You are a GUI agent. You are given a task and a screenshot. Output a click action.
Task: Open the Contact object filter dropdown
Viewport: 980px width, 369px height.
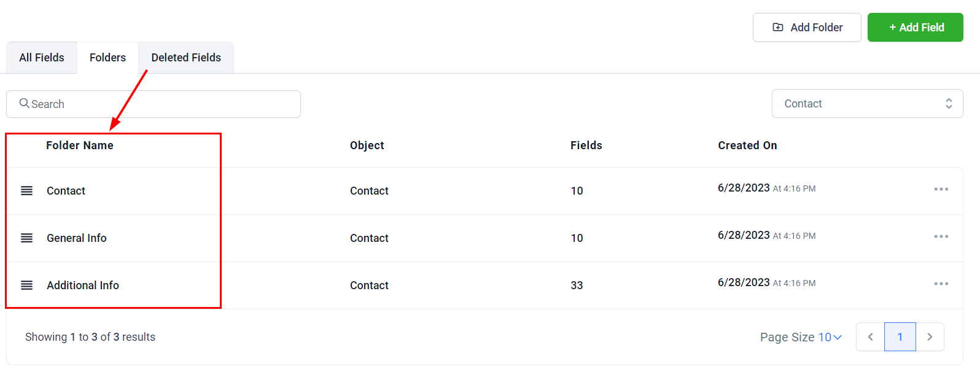tap(867, 104)
